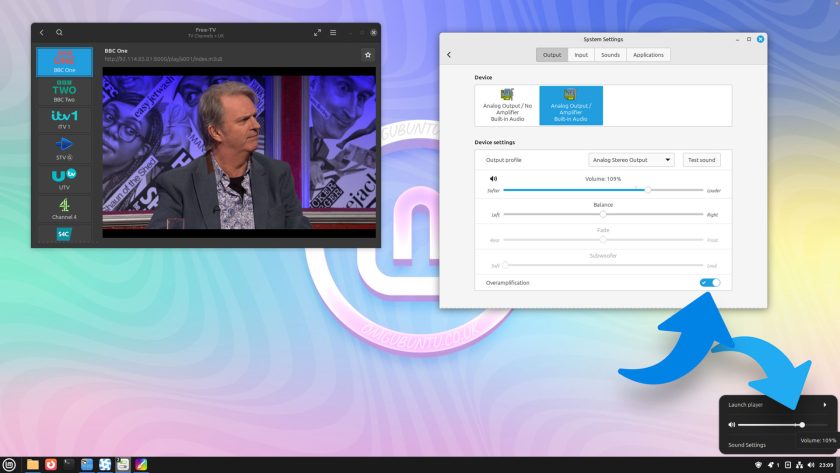Select the S4C channel logo
This screenshot has width=840, height=473.
(64, 234)
